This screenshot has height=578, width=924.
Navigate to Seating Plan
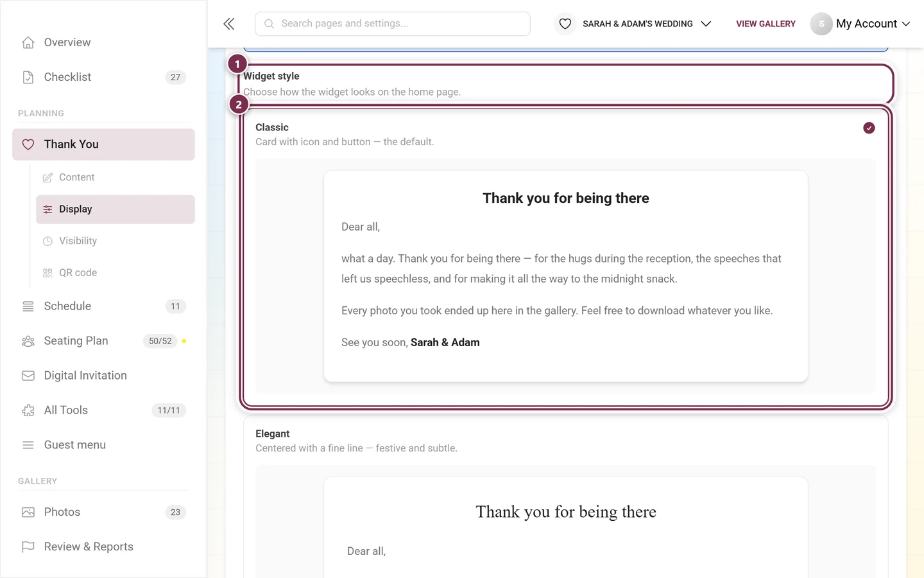coord(103,341)
